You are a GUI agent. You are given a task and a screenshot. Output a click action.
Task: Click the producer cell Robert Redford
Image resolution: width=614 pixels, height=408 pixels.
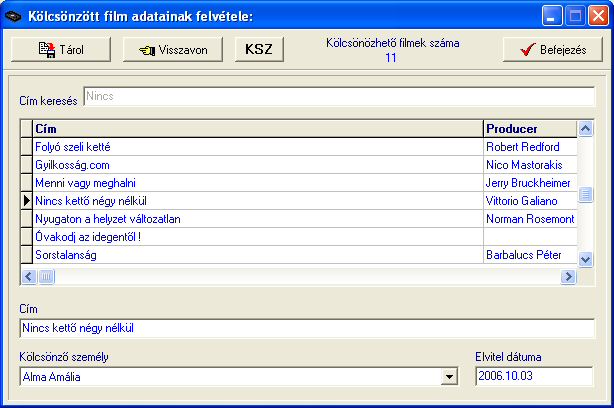(531, 147)
